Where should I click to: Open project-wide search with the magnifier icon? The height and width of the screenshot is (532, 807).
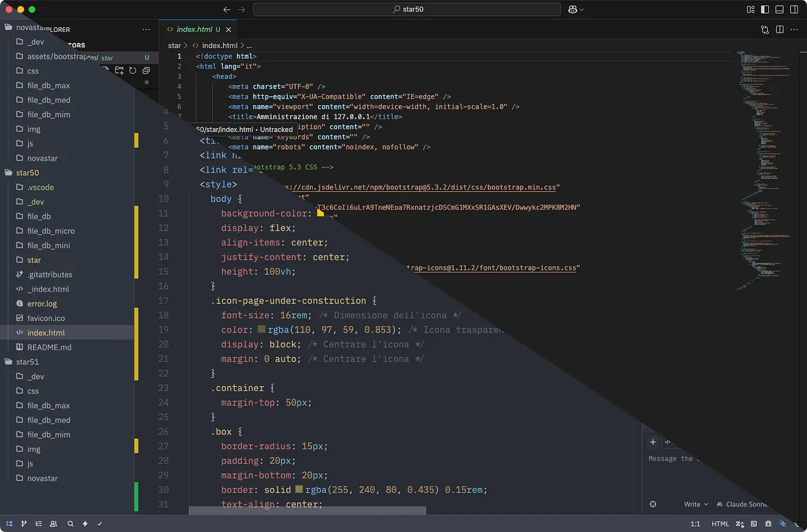(x=70, y=524)
